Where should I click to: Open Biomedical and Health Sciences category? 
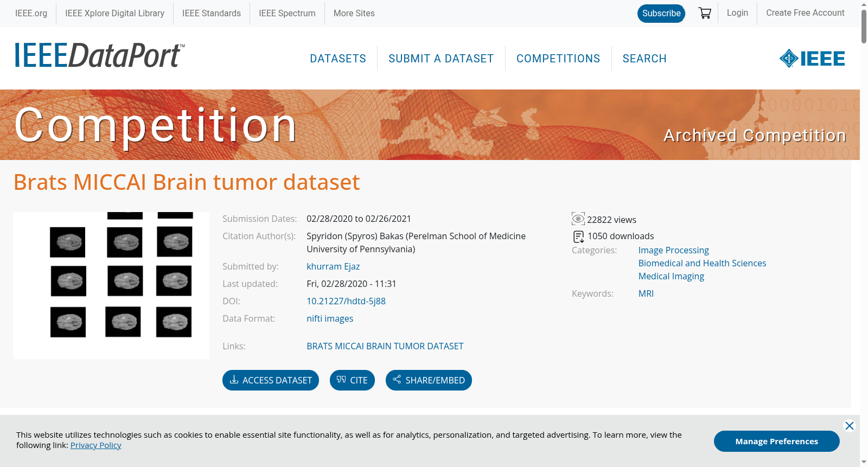coord(703,263)
